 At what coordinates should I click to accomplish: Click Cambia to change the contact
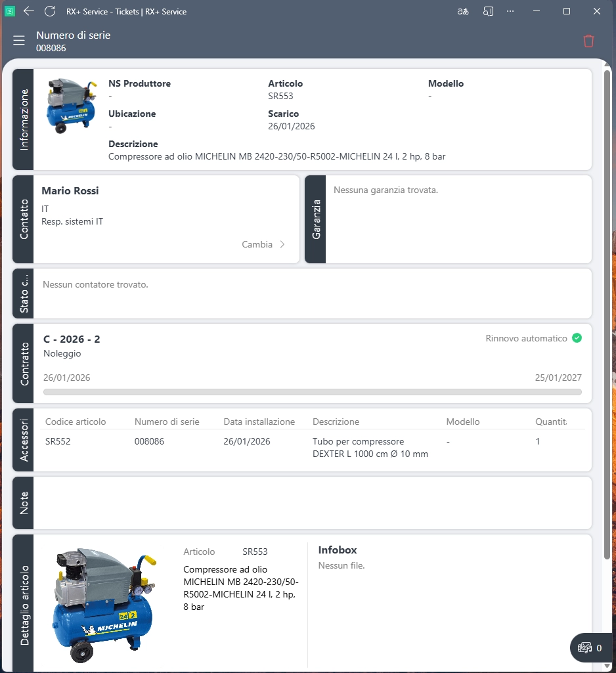tap(257, 244)
